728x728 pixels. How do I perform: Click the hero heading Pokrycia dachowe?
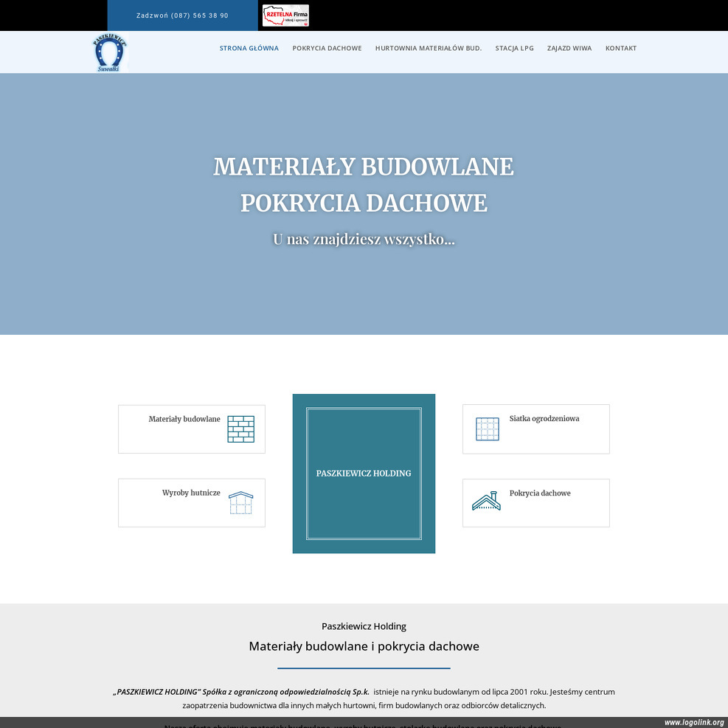(x=364, y=203)
